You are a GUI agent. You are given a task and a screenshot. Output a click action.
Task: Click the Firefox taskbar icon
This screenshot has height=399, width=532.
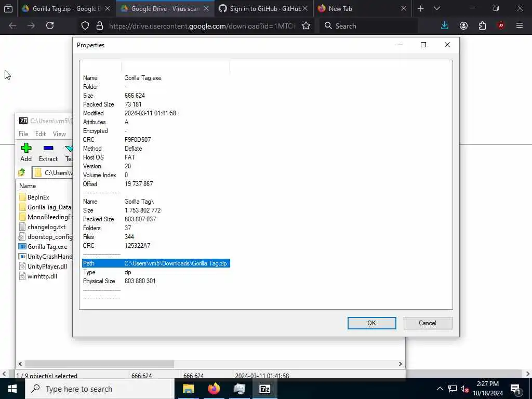[x=214, y=389]
